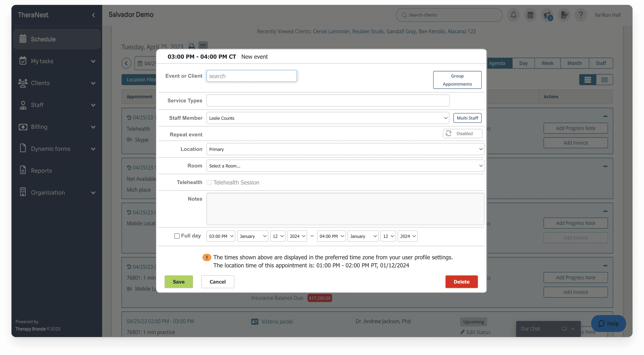Open the notes icon next to the megaphone
The height and width of the screenshot is (355, 644).
coord(564,15)
